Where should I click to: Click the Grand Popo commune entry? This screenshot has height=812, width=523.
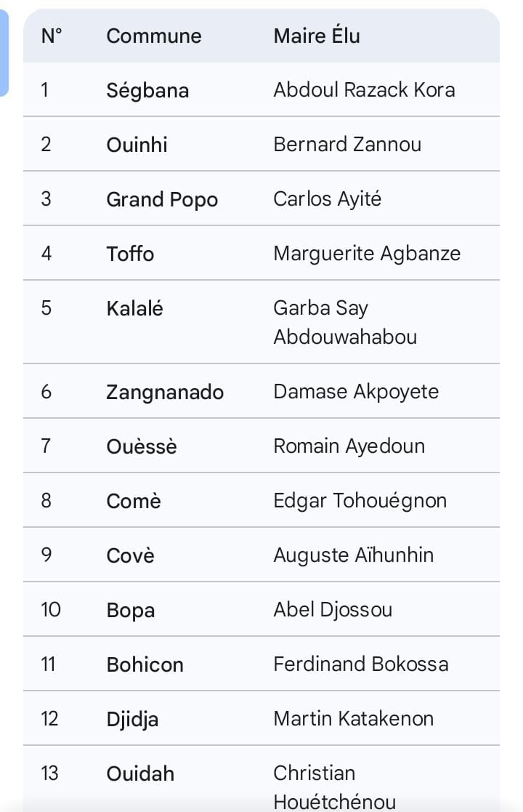[162, 199]
